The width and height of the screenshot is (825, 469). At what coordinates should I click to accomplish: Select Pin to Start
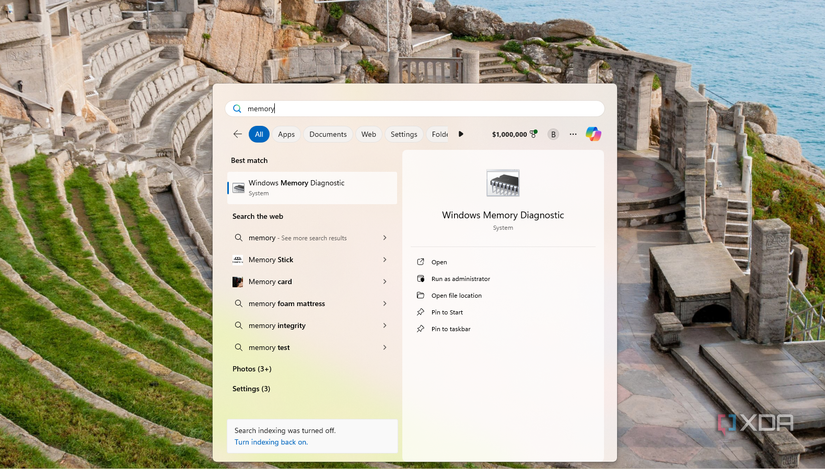[x=447, y=313]
